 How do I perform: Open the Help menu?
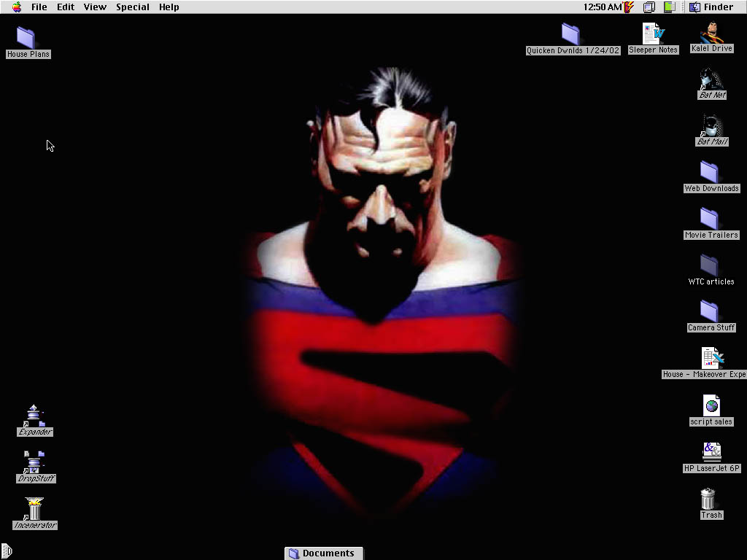169,7
